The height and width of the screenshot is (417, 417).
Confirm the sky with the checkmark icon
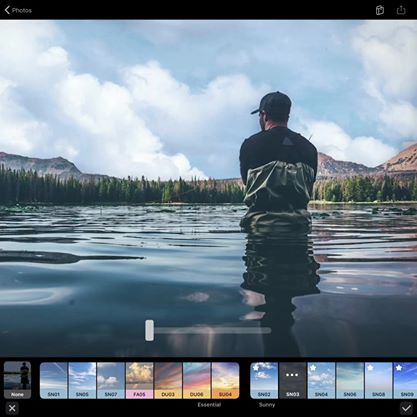point(406,408)
